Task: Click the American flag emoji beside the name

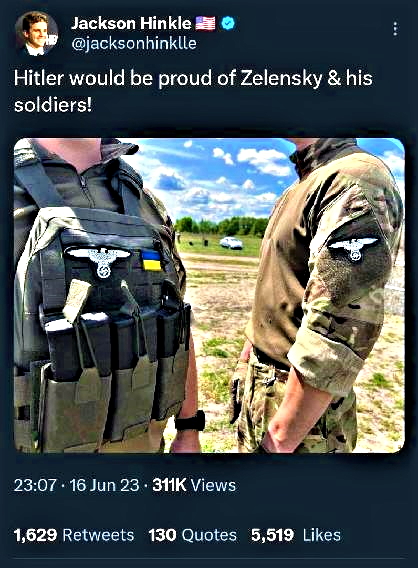Action: (205, 24)
